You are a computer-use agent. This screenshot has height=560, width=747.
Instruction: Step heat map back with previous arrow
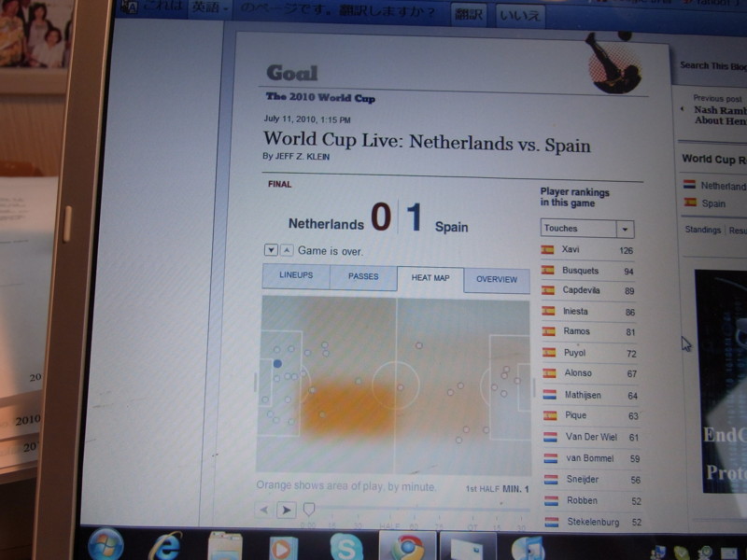[x=263, y=510]
